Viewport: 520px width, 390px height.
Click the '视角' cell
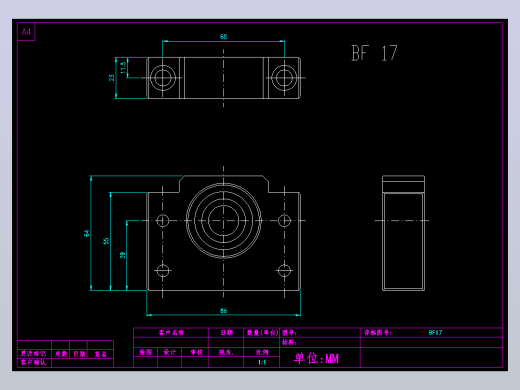click(226, 352)
